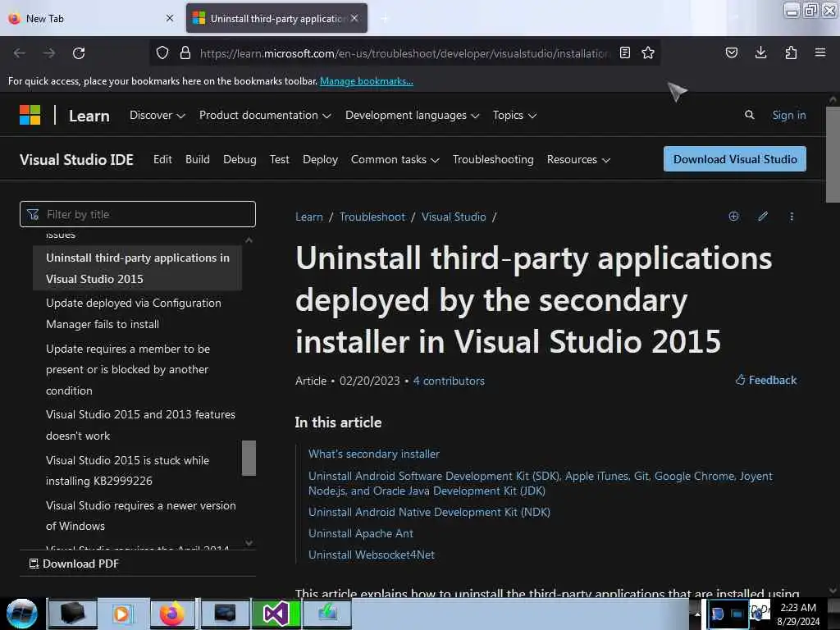Open the tracking protection shield icon
This screenshot has width=840, height=630.
pos(162,53)
